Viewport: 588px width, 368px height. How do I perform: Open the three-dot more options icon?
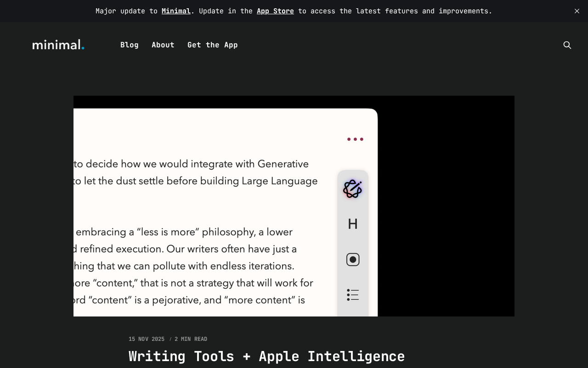point(355,139)
